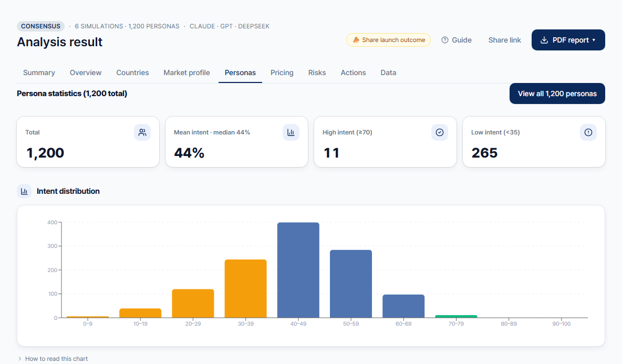The image size is (622, 364).
Task: Click the Mean intent · median 44% label
Action: click(212, 132)
